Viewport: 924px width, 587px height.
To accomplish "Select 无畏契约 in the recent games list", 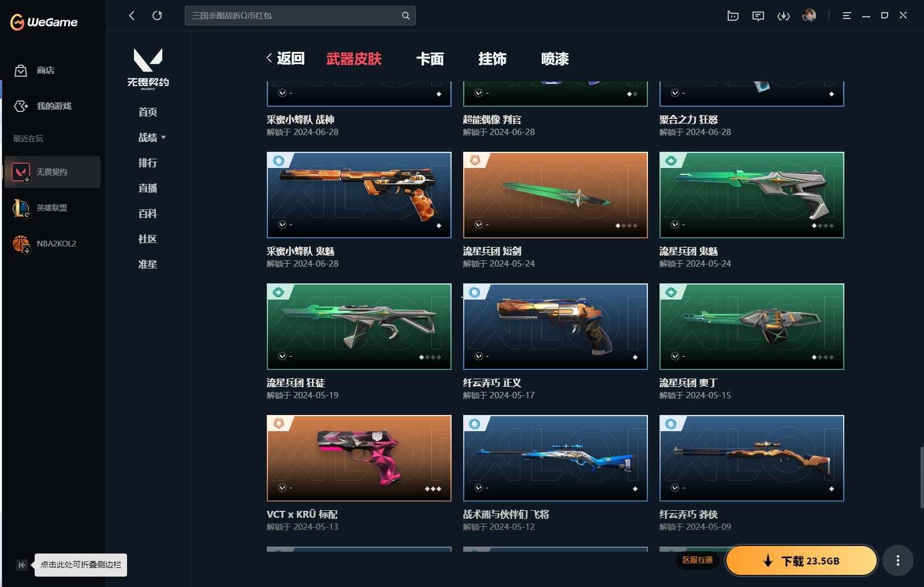I will click(x=53, y=172).
